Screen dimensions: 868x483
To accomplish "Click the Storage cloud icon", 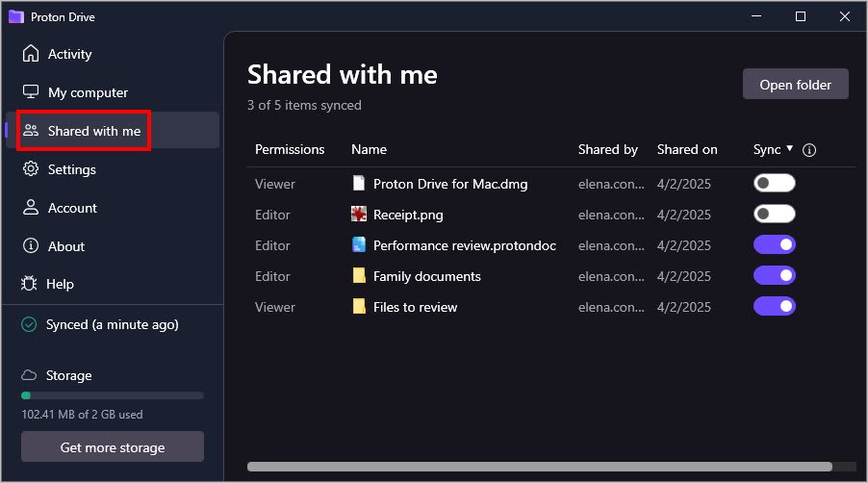I will coord(29,375).
